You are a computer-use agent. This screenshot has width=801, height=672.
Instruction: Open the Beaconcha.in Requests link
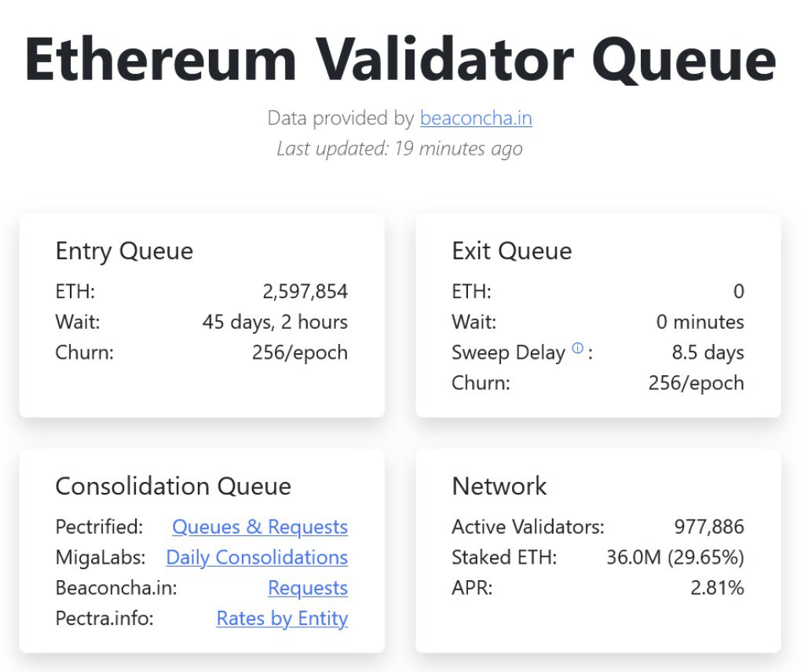[308, 588]
